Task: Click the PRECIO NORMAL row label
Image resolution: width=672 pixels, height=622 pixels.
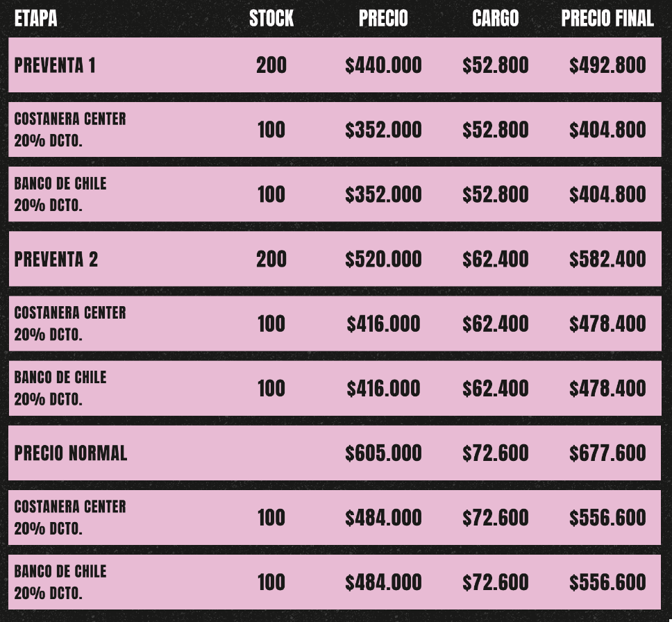Action: (71, 453)
